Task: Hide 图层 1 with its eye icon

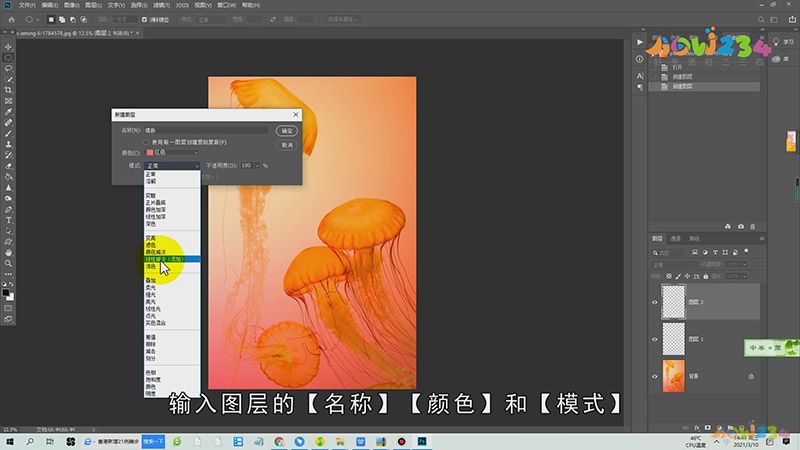Action: pyautogui.click(x=655, y=339)
